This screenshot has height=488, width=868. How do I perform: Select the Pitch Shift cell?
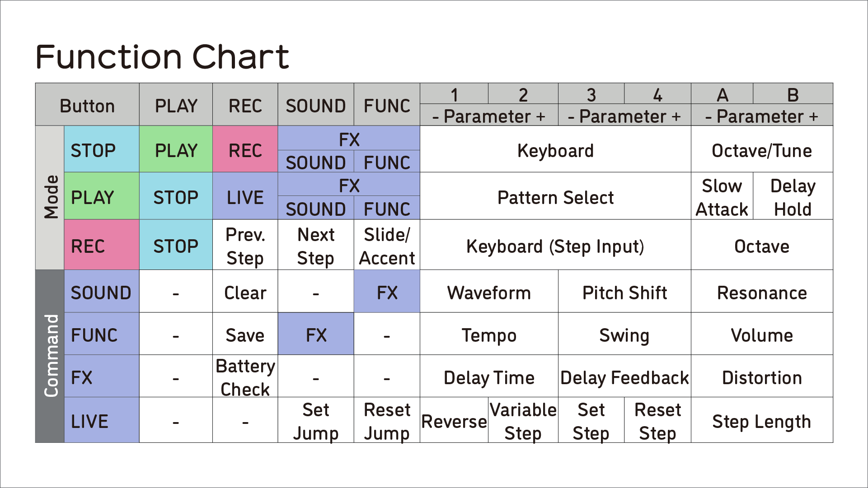[624, 293]
